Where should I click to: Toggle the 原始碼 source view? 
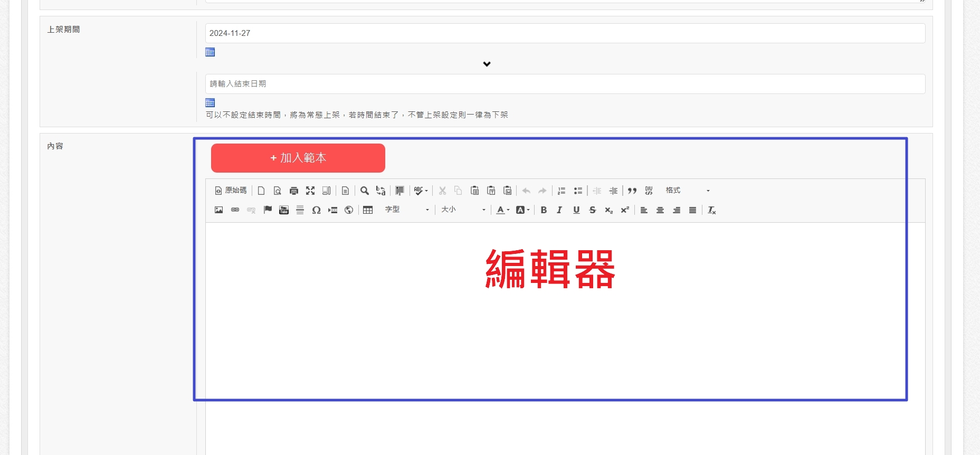coord(231,191)
